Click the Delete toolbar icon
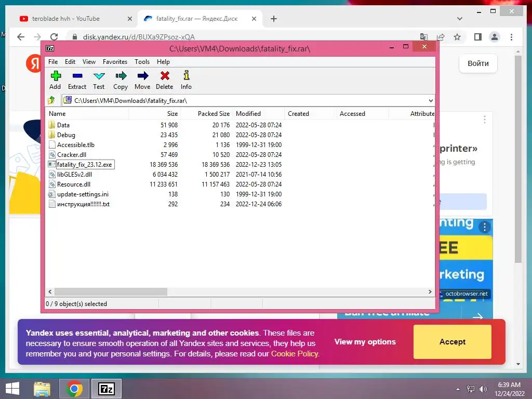The image size is (532, 399). click(165, 76)
